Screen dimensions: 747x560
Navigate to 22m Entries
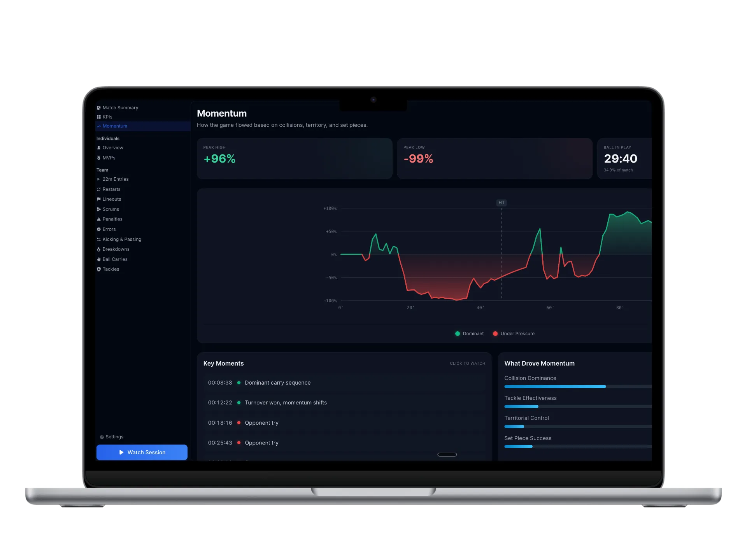tap(142, 179)
